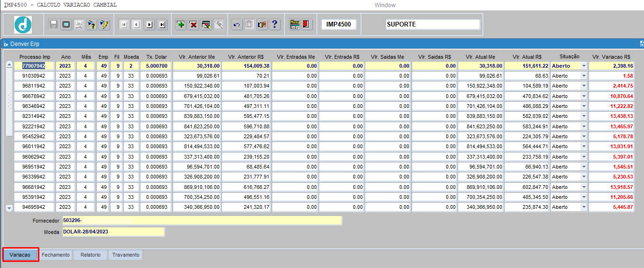Click Vlr. Atual Me value 96,594,701.00
The height and width of the screenshot is (268, 644).
pyautogui.click(x=480, y=167)
